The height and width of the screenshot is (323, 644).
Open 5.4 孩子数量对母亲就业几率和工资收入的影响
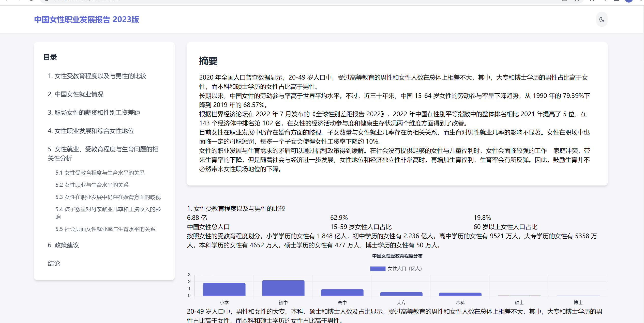(x=108, y=213)
